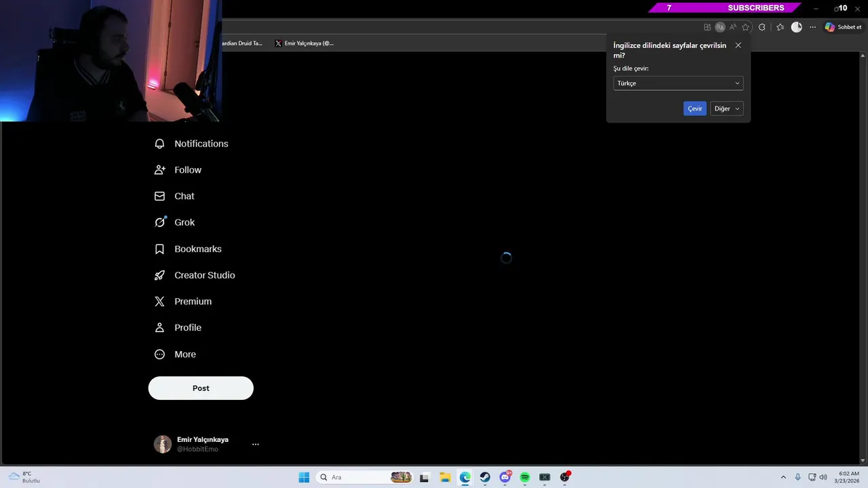This screenshot has height=488, width=868.
Task: Click the Çevir translate button
Action: tap(695, 108)
